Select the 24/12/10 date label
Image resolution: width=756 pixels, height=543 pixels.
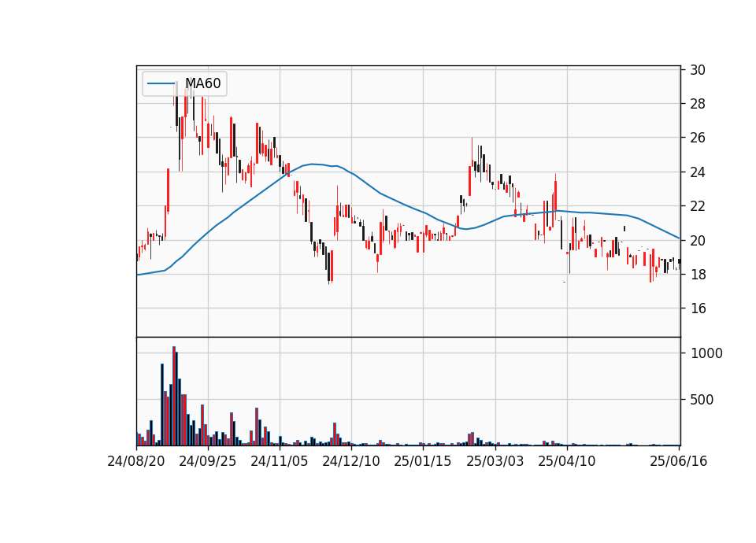[x=351, y=461]
